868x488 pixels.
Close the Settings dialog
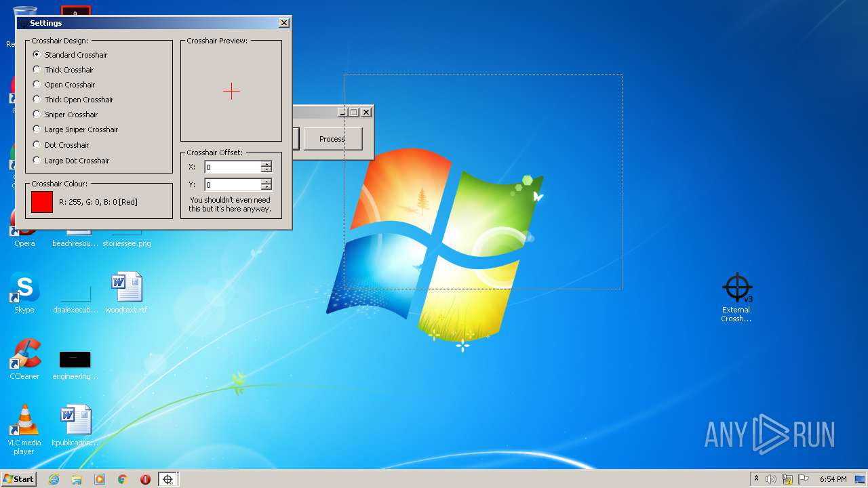point(284,23)
